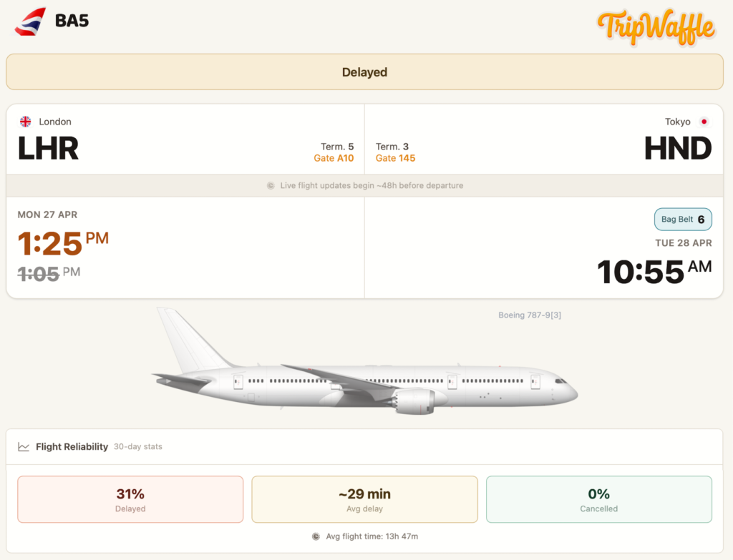Open the 31% Delayed stat card
This screenshot has height=560, width=733.
pyautogui.click(x=130, y=499)
